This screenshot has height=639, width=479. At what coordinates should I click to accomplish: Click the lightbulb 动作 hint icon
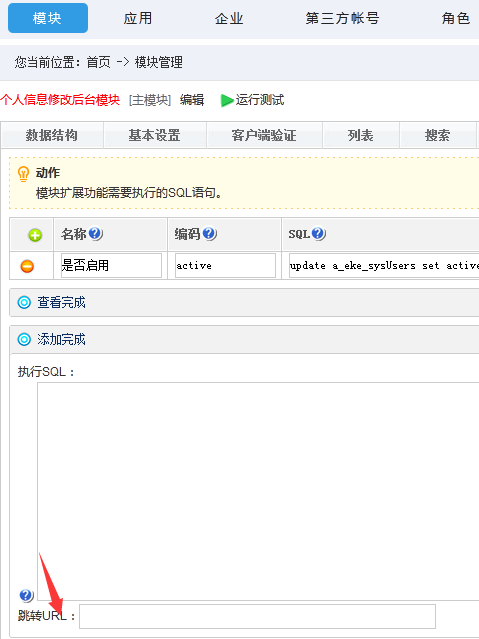(x=23, y=174)
